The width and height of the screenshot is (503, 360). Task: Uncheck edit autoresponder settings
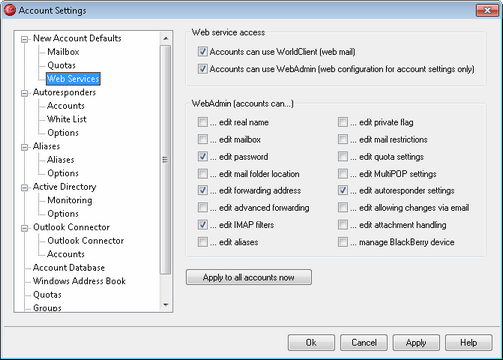click(x=343, y=190)
